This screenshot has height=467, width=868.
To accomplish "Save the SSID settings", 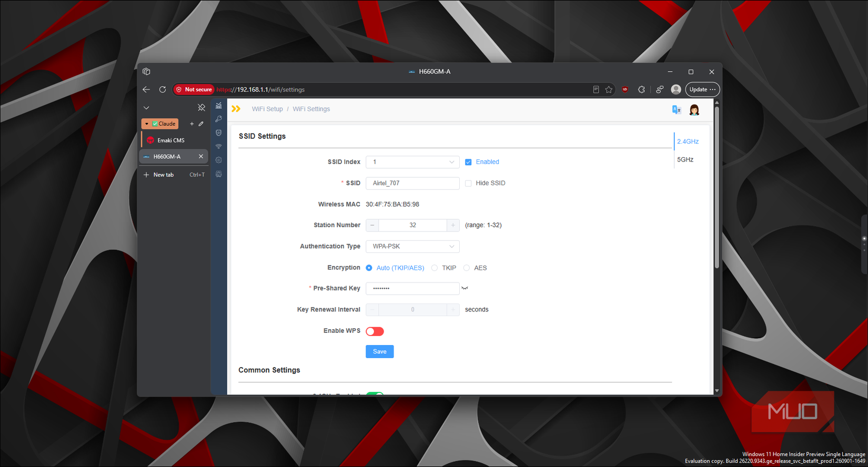I will tap(380, 351).
